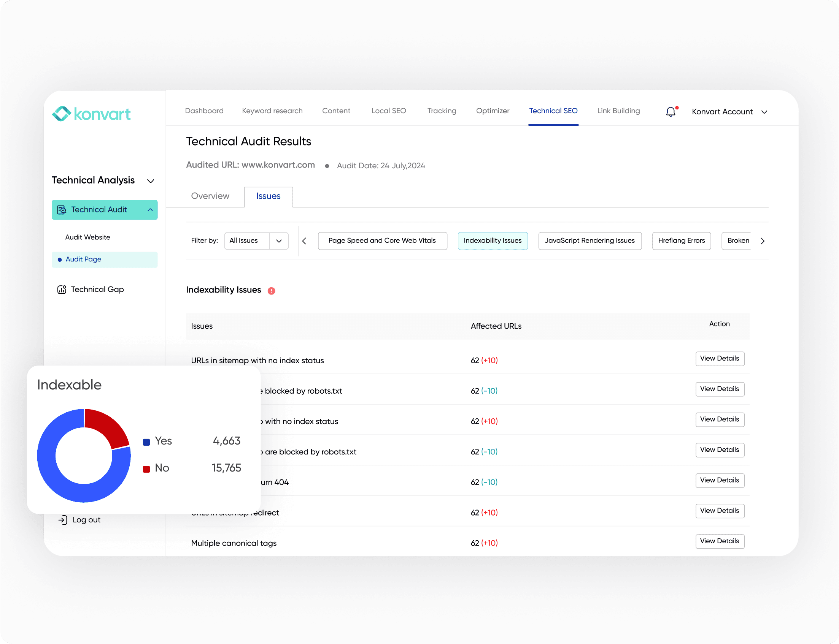Click the red No legend swatch
The image size is (839, 644).
pyautogui.click(x=146, y=469)
